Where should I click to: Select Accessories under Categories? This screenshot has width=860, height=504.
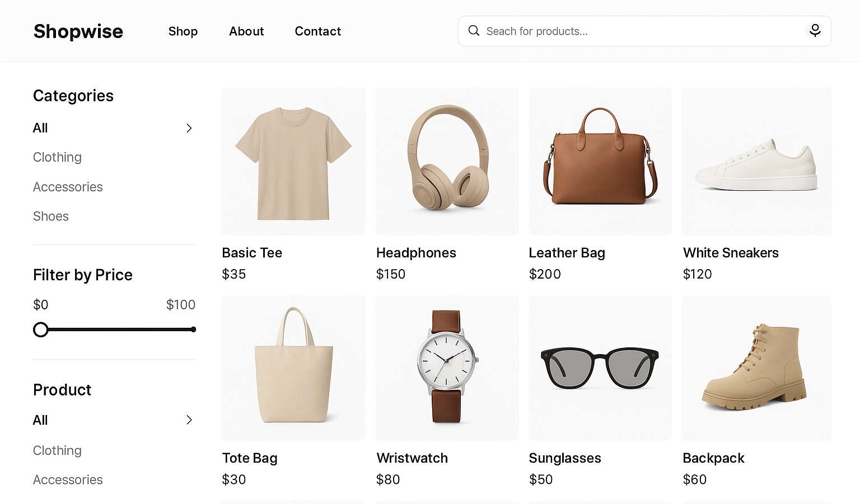pyautogui.click(x=68, y=187)
